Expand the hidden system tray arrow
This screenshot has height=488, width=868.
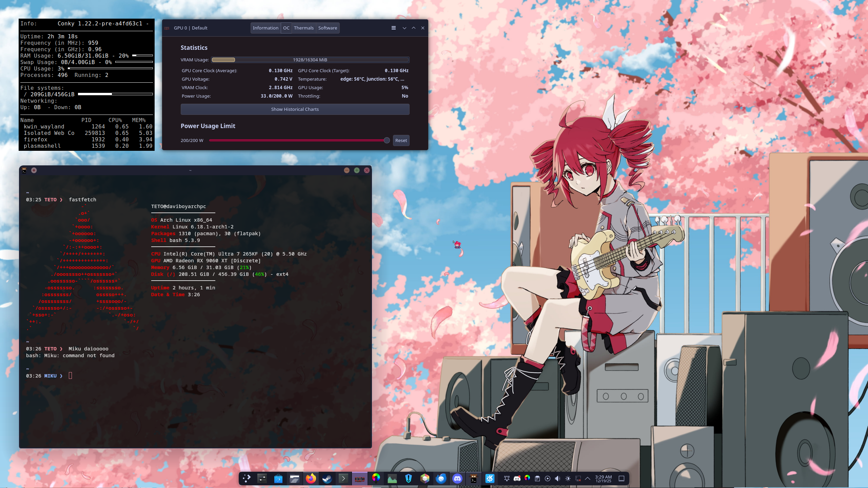coord(588,478)
